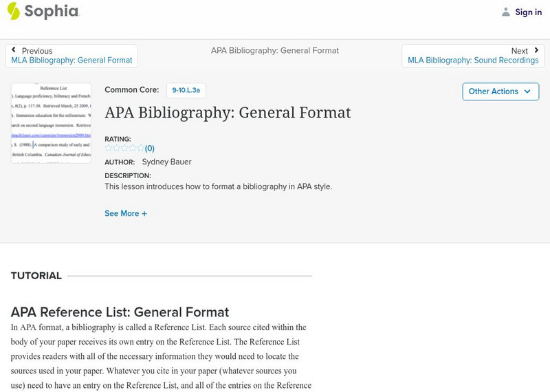Viewport: 550px width, 392px height.
Task: Click the Sign in link
Action: click(x=528, y=12)
